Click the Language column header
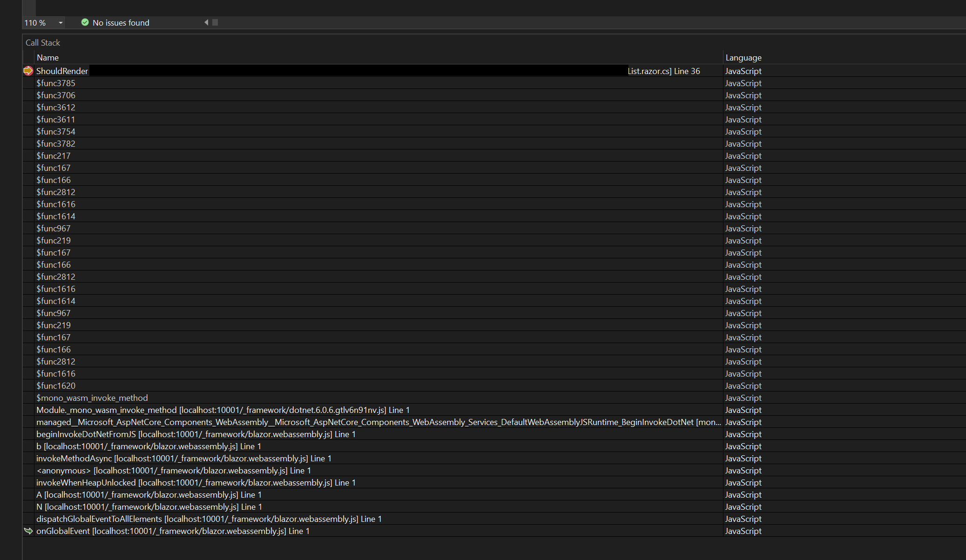Image resolution: width=966 pixels, height=560 pixels. tap(743, 57)
